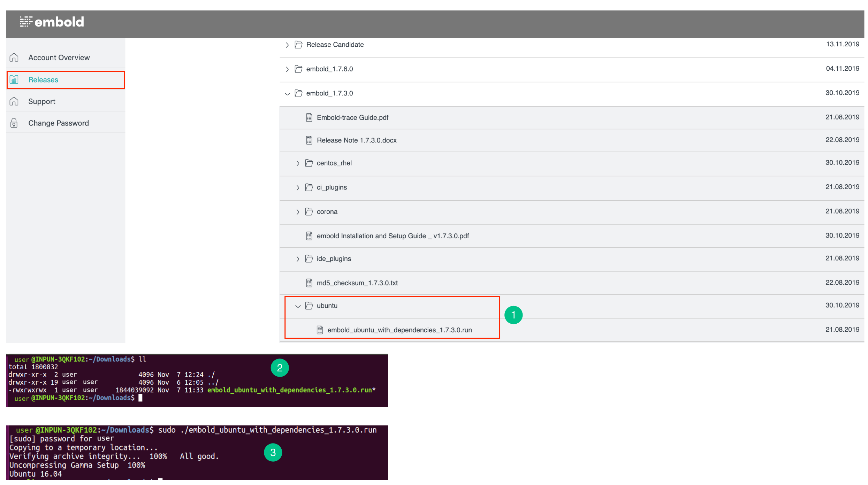The height and width of the screenshot is (485, 868).
Task: Select the corona folder name
Action: point(327,212)
